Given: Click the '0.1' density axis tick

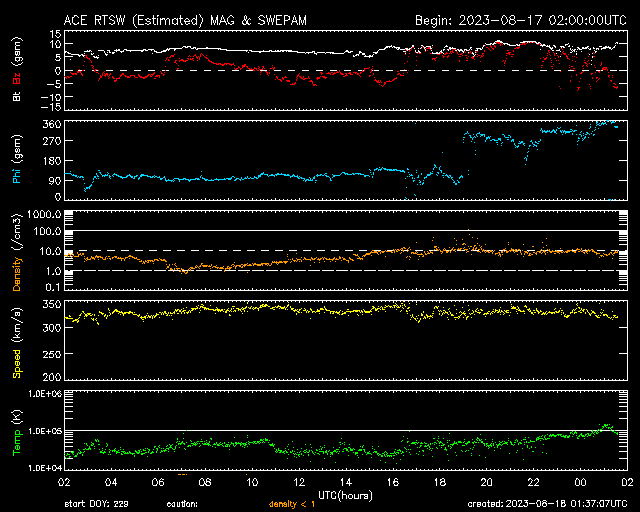Looking at the screenshot, I should (x=53, y=287).
